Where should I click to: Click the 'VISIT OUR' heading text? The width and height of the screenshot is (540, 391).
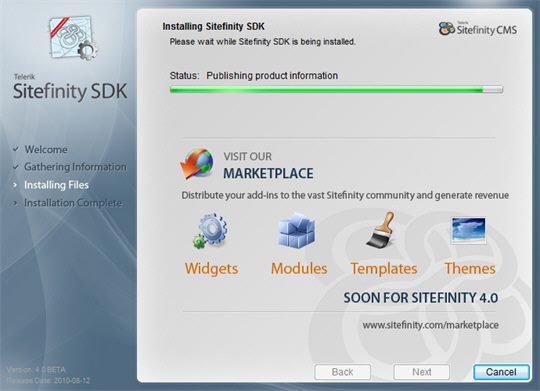pos(248,156)
